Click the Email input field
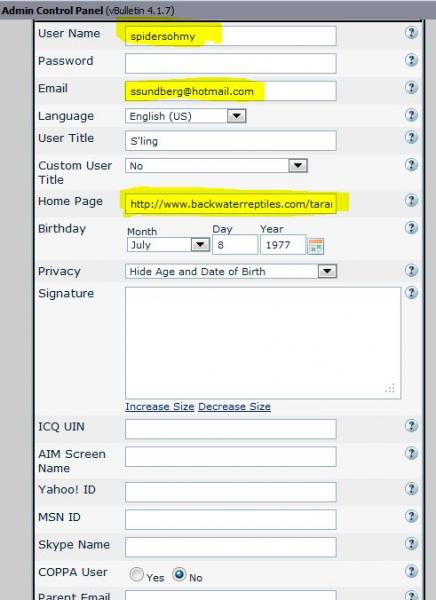 point(231,91)
